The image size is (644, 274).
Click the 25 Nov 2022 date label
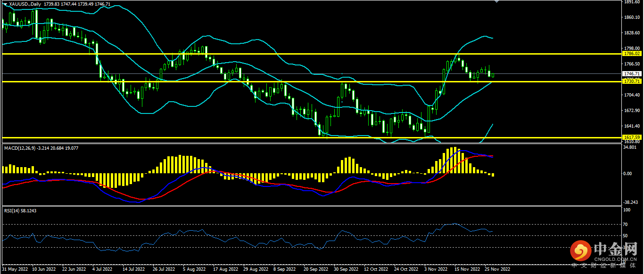click(498, 270)
